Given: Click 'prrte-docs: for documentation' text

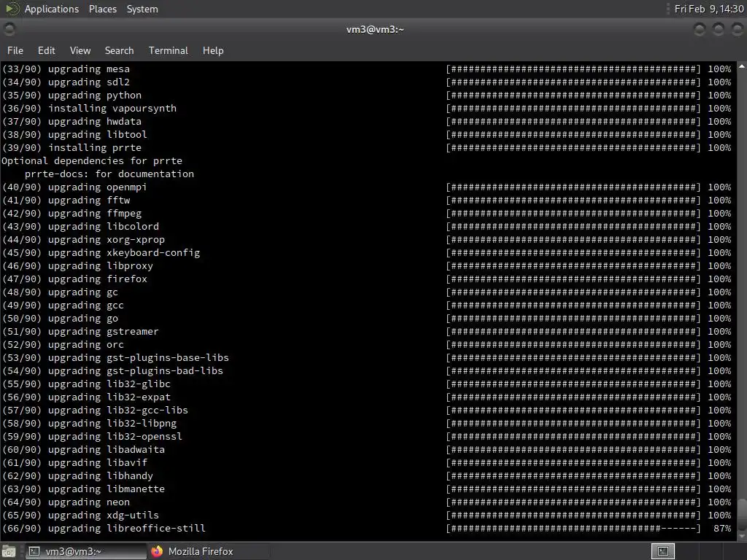Looking at the screenshot, I should (109, 174).
